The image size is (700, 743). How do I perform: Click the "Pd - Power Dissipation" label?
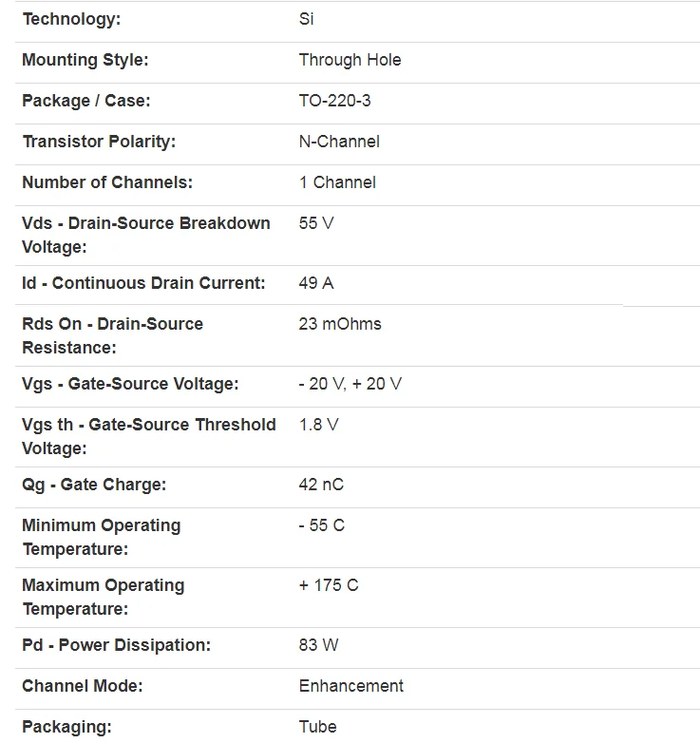tap(116, 645)
